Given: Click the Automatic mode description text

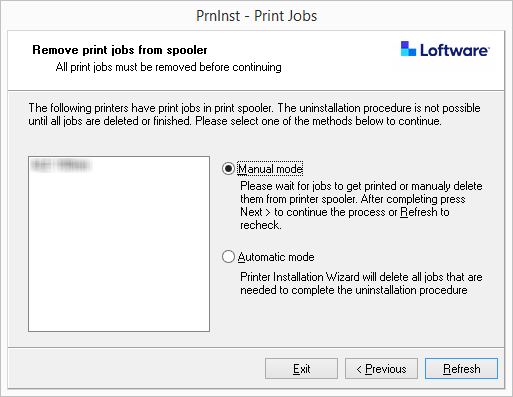Looking at the screenshot, I should point(361,283).
